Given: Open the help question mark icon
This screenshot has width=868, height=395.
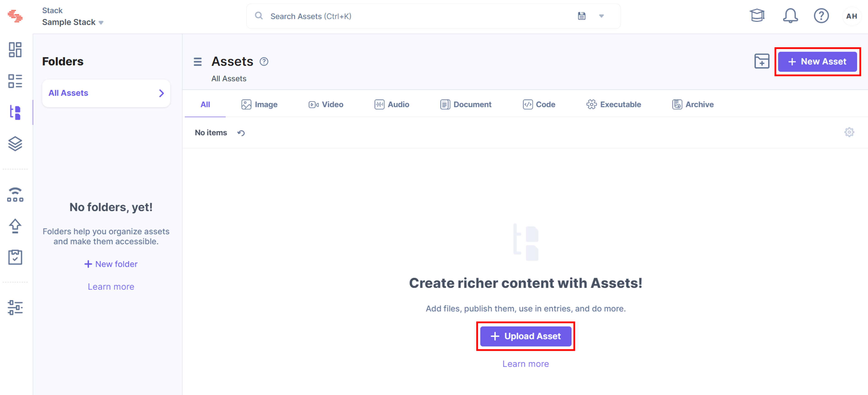Looking at the screenshot, I should pyautogui.click(x=821, y=16).
